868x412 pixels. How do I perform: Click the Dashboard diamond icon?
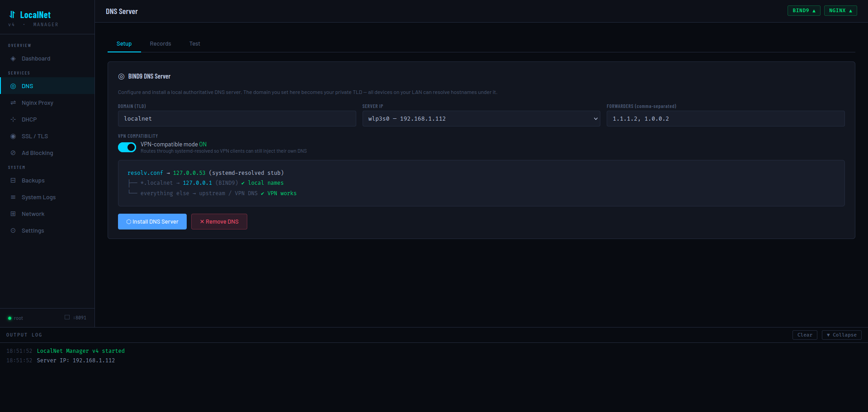pyautogui.click(x=13, y=59)
